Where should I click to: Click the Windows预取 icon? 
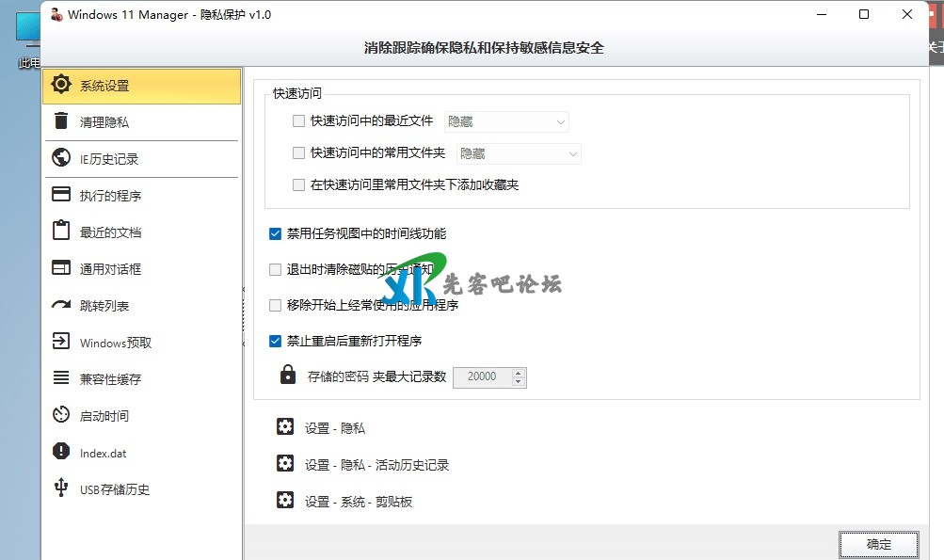pyautogui.click(x=61, y=343)
